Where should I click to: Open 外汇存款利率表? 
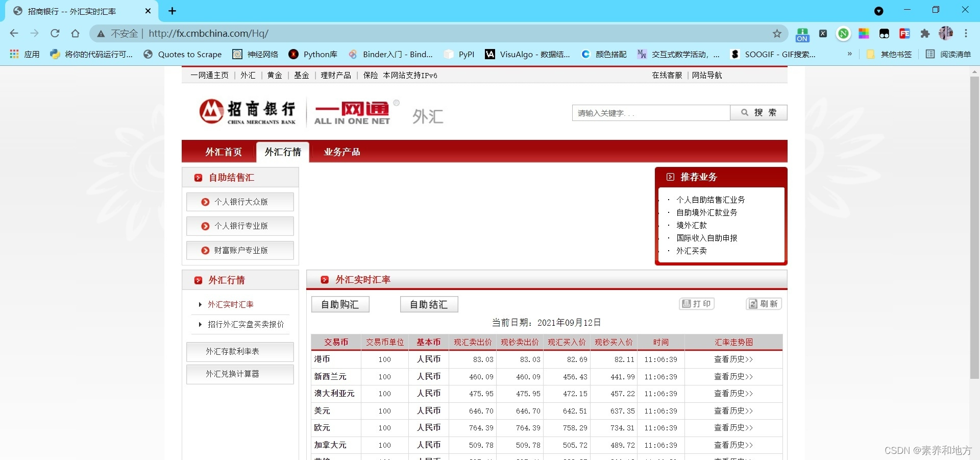click(240, 352)
